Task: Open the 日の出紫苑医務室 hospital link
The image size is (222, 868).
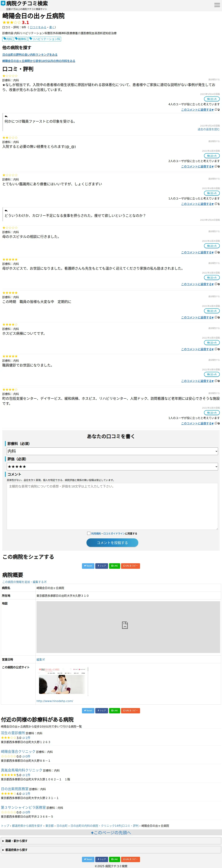Action: click(x=15, y=789)
